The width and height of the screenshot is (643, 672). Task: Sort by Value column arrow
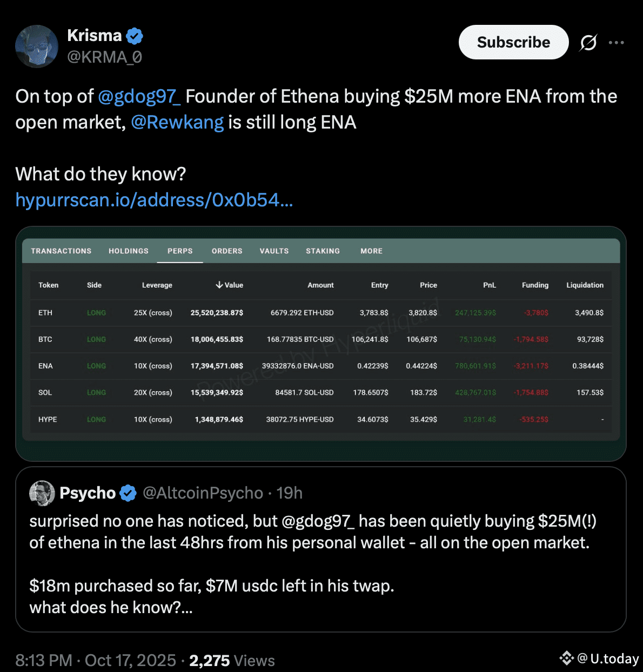(219, 285)
